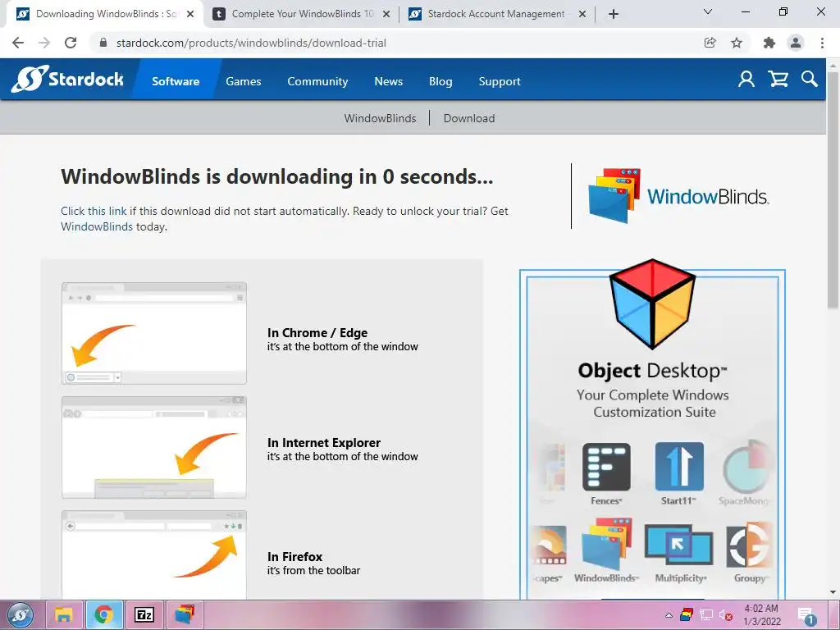Click the Download sub-navigation link
Image resolution: width=840 pixels, height=630 pixels.
tap(468, 118)
